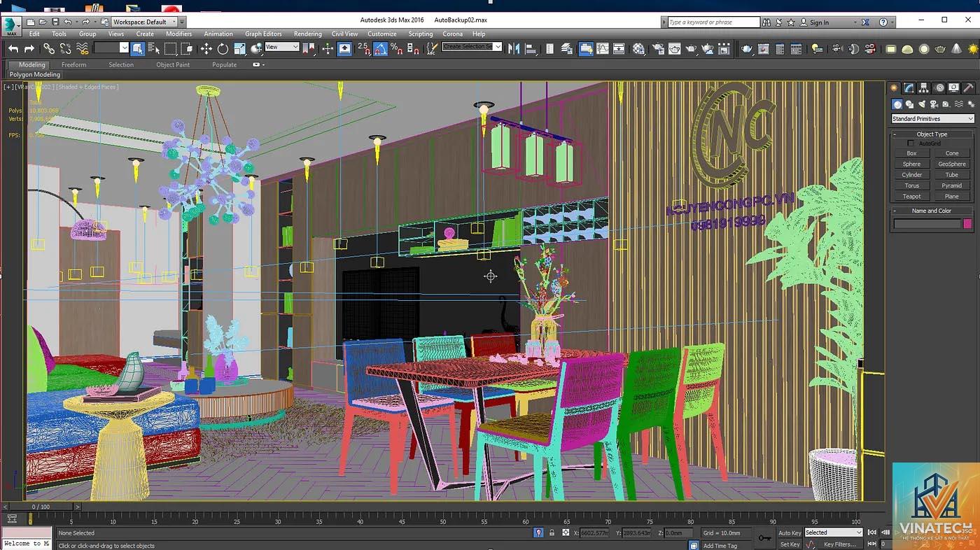Screen dimensions: 980x550
Task: Click the object name field
Action: 927,224
